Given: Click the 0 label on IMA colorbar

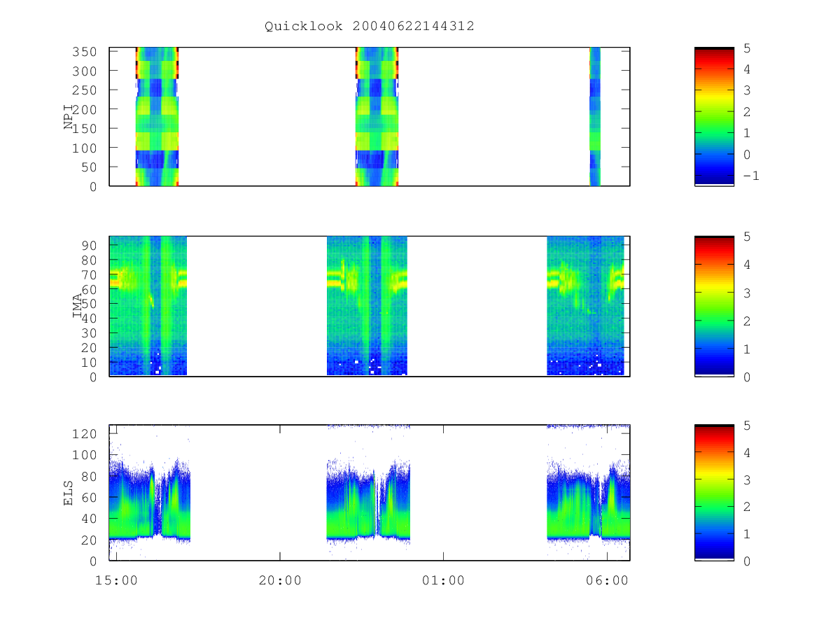Looking at the screenshot, I should tap(746, 377).
